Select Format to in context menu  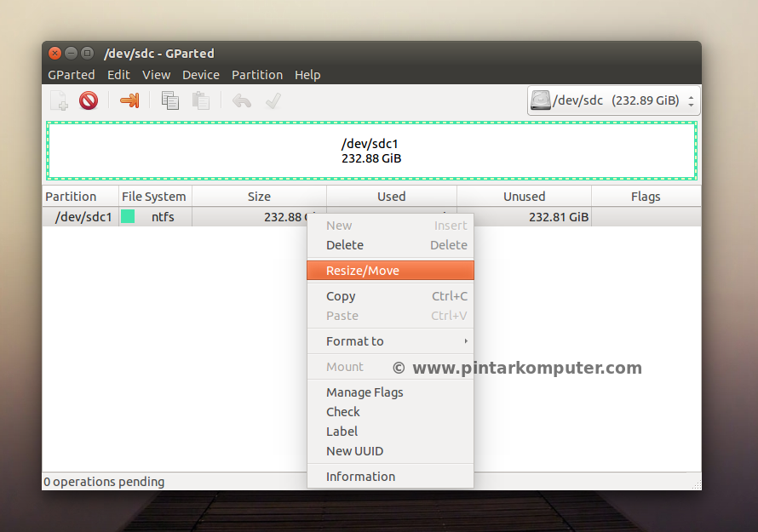390,341
